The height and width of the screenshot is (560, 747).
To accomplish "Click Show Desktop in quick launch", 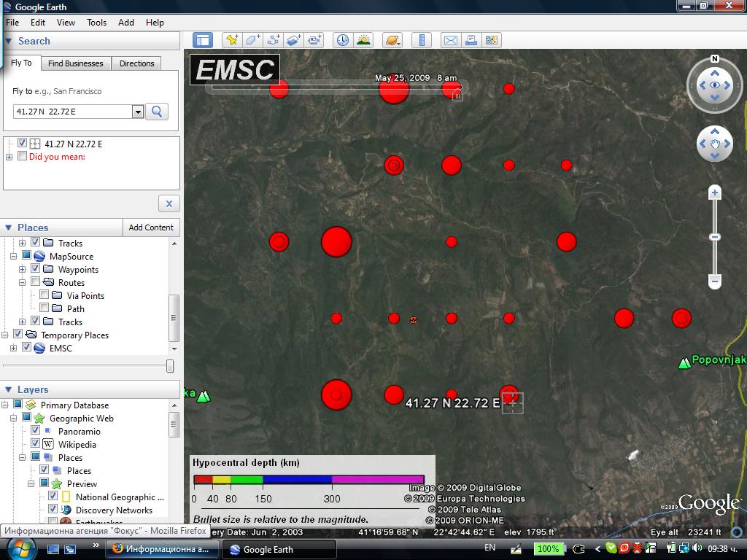I will pyautogui.click(x=53, y=549).
